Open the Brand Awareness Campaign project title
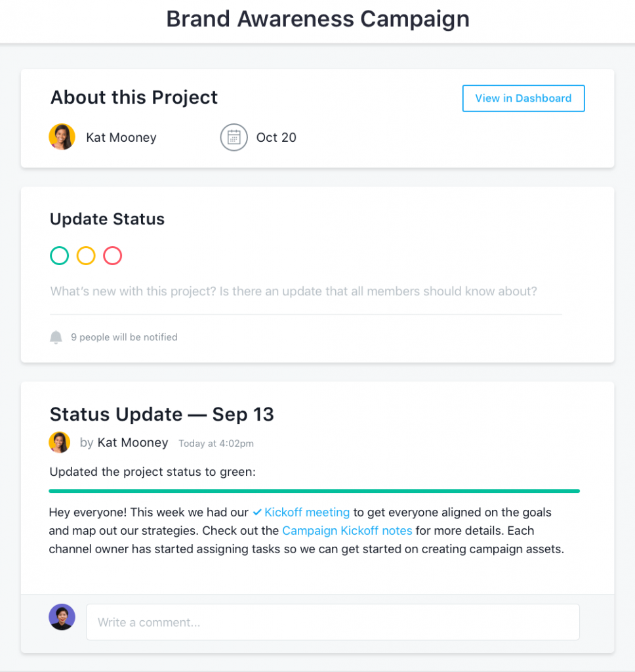 pos(317,19)
